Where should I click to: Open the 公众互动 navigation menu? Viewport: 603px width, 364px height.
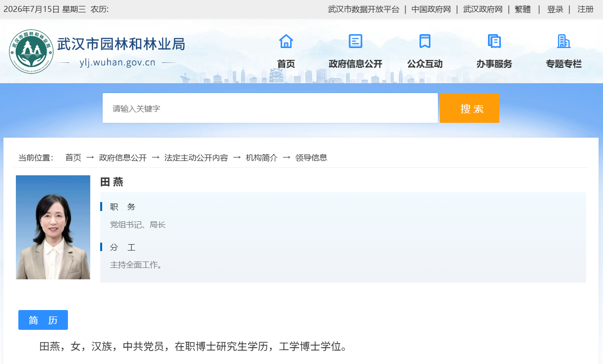[x=425, y=64]
